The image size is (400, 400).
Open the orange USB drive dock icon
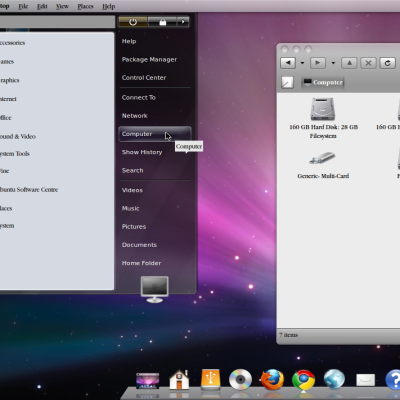210,379
